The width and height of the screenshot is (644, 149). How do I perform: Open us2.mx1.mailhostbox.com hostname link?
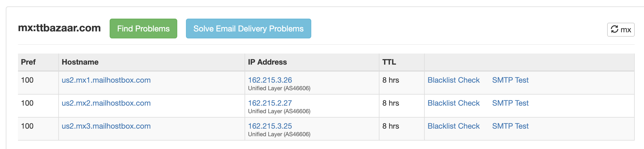tap(106, 80)
